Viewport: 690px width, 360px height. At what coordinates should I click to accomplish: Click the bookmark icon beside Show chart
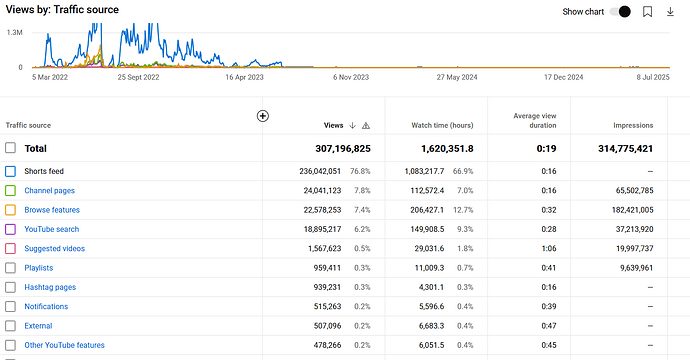point(647,12)
